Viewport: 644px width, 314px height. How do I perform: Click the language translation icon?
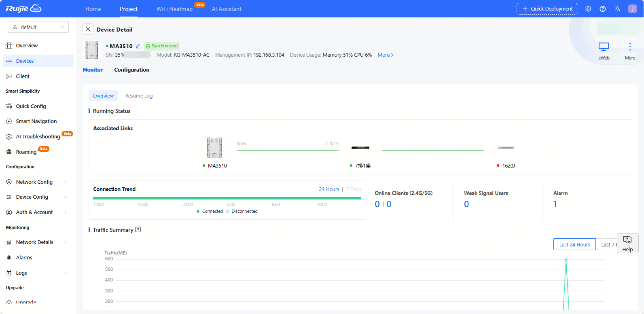click(617, 9)
